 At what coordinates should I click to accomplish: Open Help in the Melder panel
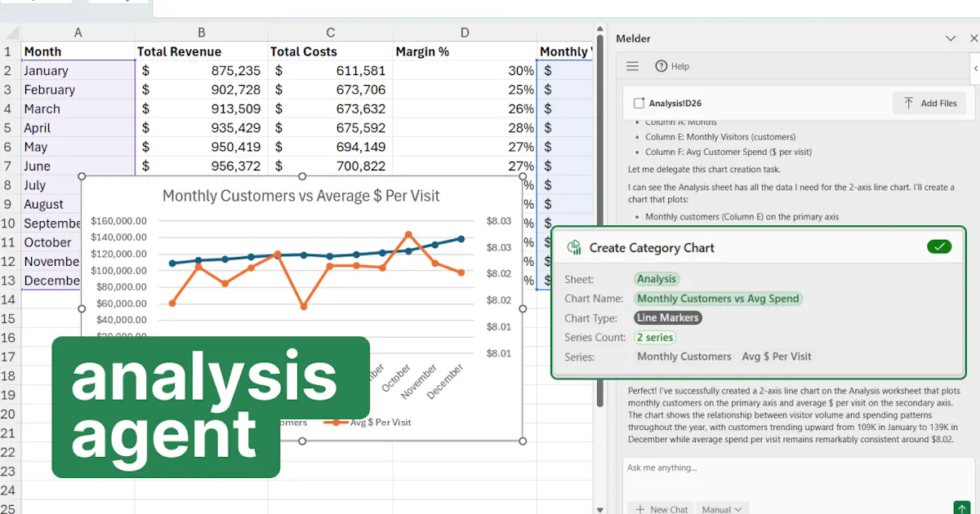point(672,66)
